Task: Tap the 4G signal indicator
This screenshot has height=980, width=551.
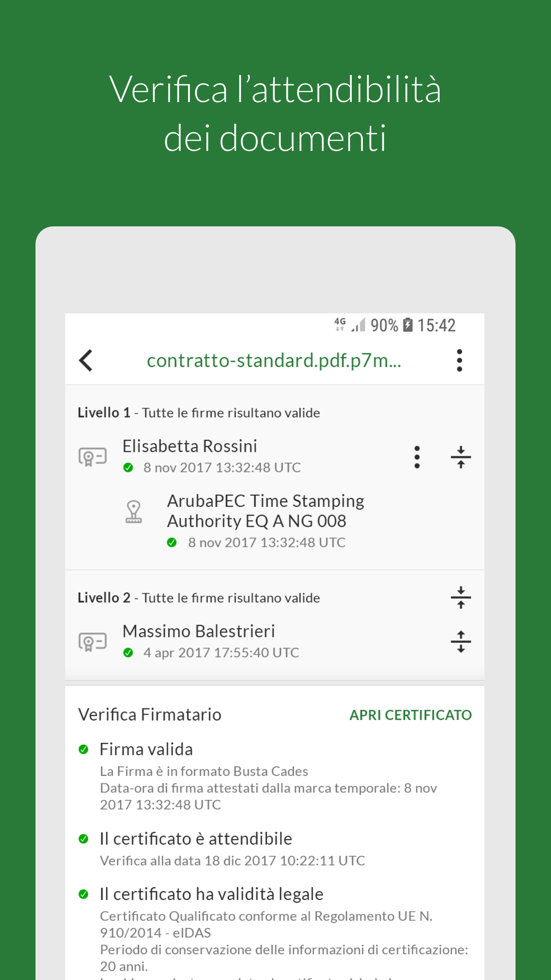Action: 340,324
